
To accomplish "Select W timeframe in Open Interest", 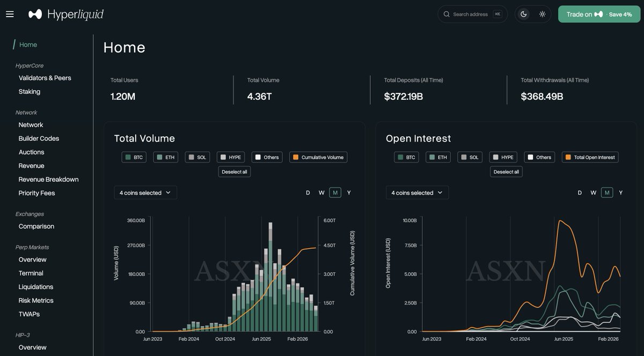I will [594, 192].
